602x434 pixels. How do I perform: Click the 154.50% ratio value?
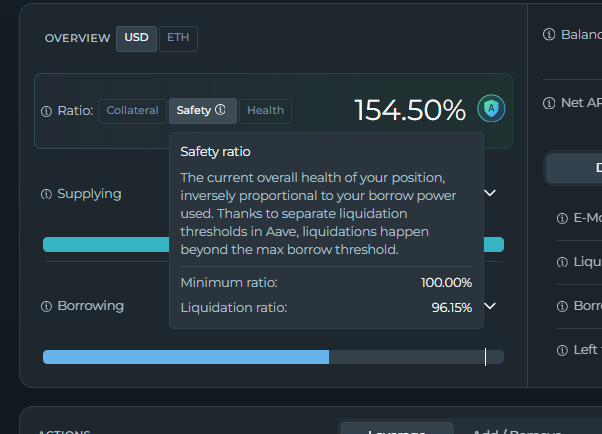410,110
